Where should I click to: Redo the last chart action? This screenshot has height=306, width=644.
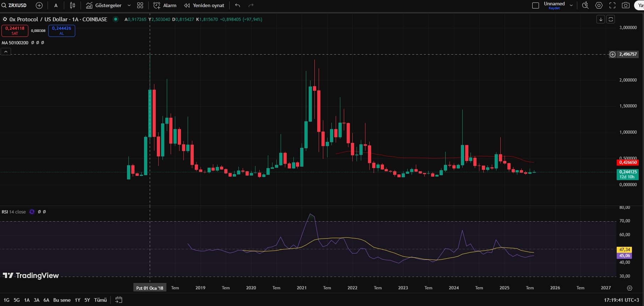pos(251,5)
